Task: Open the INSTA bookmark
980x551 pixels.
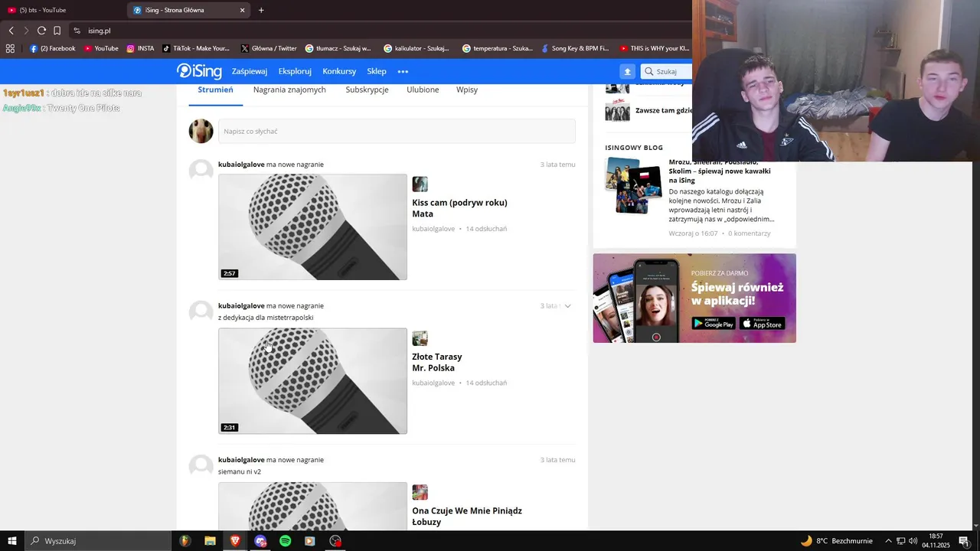Action: pos(140,48)
